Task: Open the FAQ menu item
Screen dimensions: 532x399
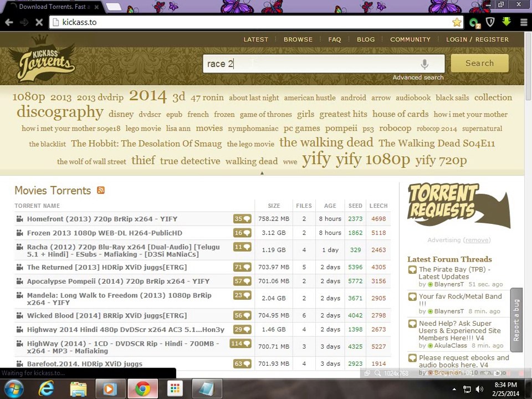Action: [334, 39]
